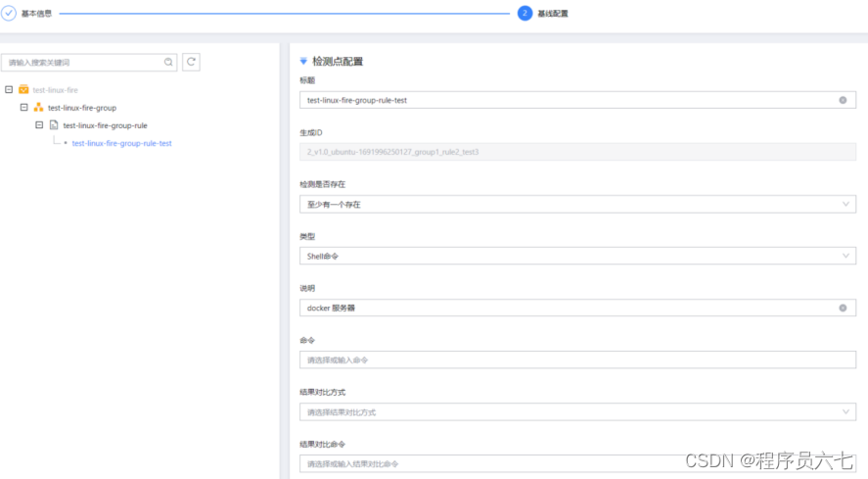
Task: Click the 标题 title input field
Action: point(577,100)
